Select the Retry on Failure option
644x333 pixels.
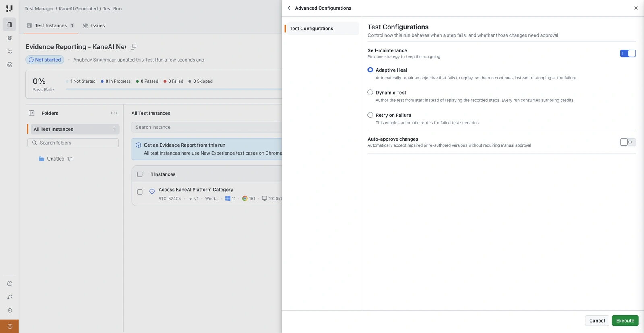click(370, 115)
